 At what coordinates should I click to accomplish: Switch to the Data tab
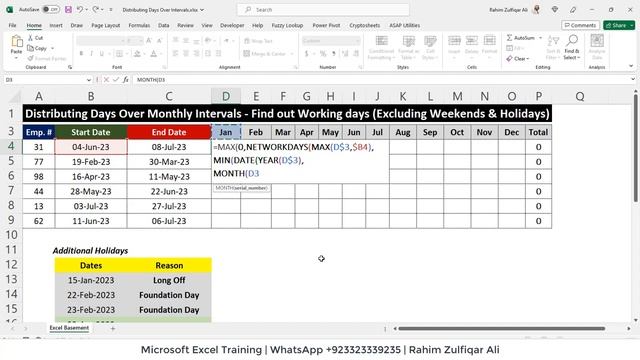(164, 25)
